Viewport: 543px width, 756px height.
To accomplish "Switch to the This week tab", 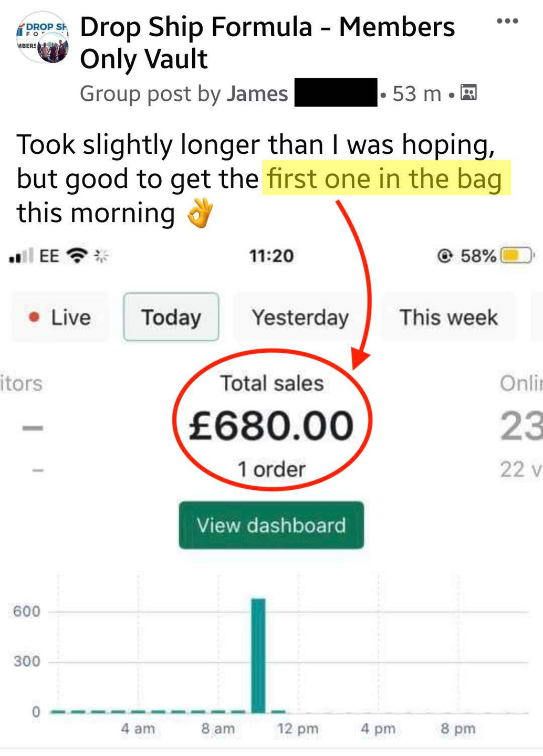I will (x=448, y=317).
